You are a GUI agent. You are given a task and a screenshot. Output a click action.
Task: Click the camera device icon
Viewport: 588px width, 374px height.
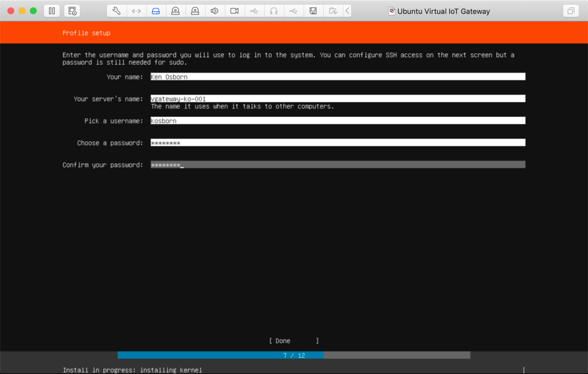coord(234,11)
